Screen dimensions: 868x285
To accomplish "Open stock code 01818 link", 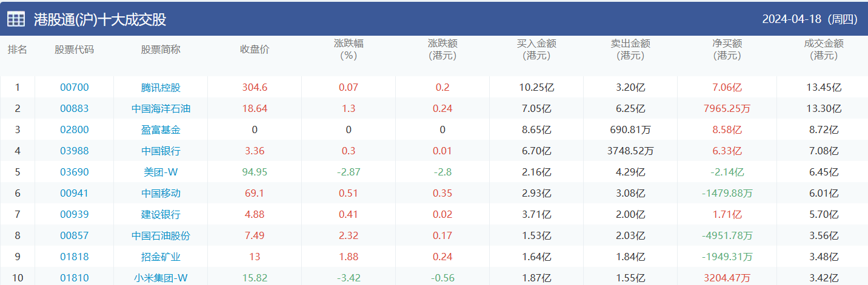I will pyautogui.click(x=75, y=257).
